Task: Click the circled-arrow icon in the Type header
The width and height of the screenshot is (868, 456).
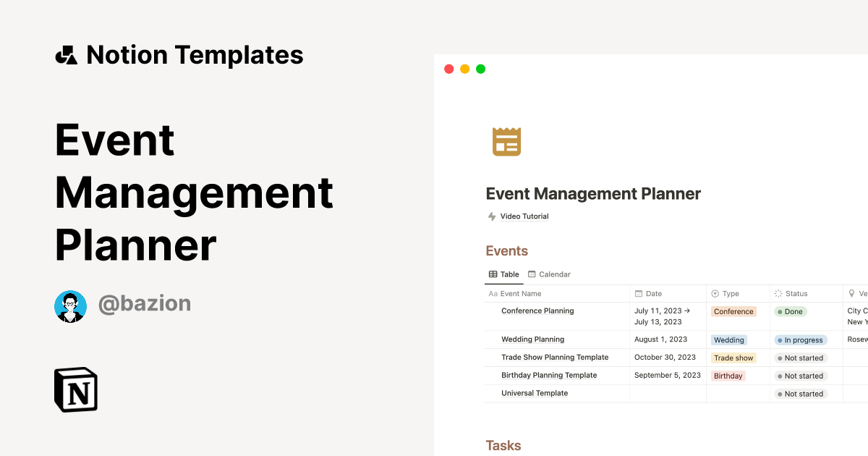Action: click(x=716, y=293)
